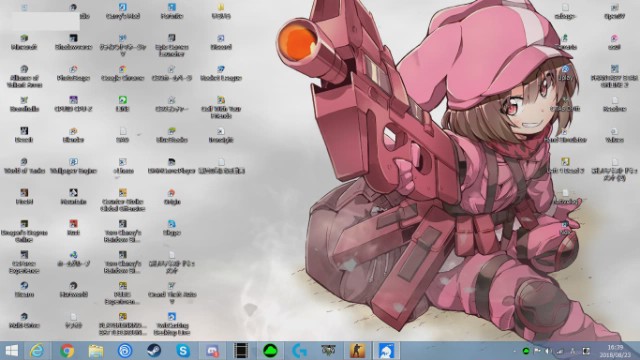Open Counter-Strike Global Offensive desktop shortcut

(x=122, y=200)
